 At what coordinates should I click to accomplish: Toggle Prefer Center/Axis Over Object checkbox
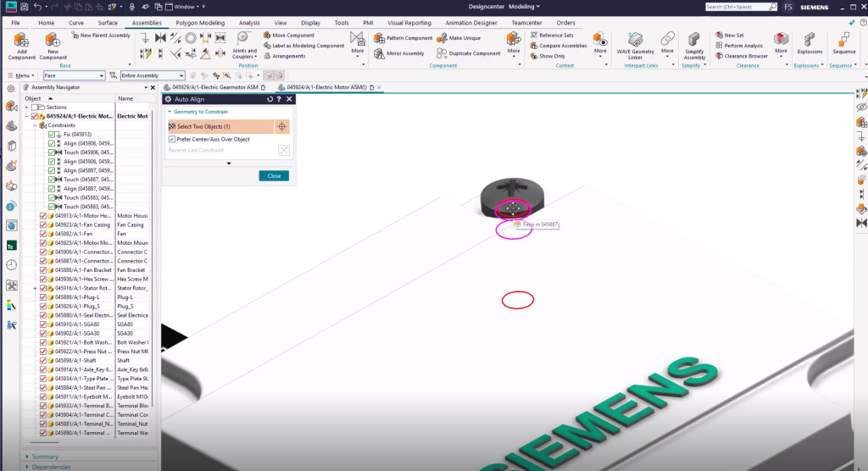pyautogui.click(x=171, y=140)
